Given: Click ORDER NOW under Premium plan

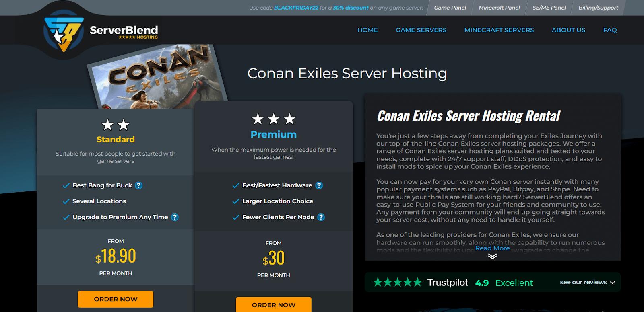Looking at the screenshot, I should (274, 305).
